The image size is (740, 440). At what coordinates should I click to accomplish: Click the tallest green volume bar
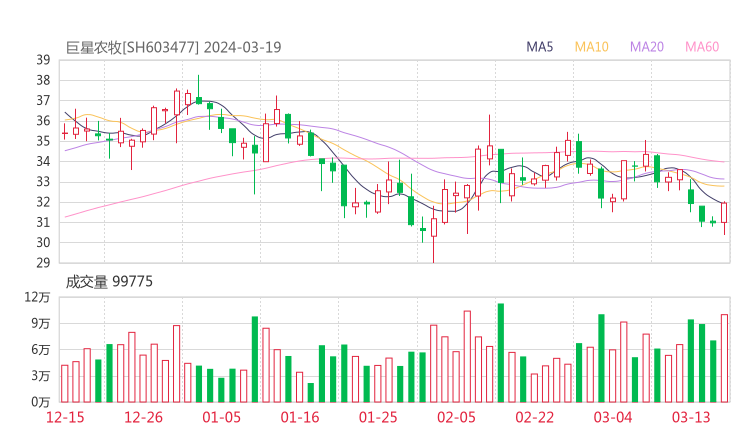(501, 353)
